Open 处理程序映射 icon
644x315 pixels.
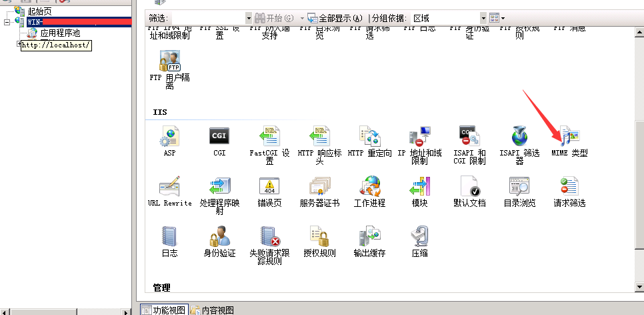(x=219, y=186)
